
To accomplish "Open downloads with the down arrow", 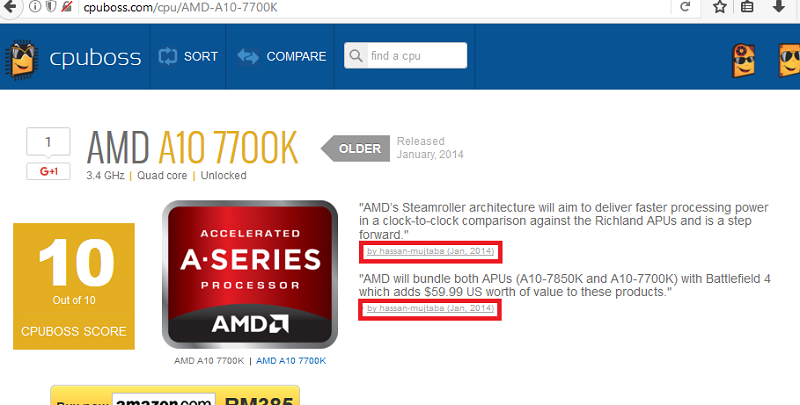I will coord(779,7).
